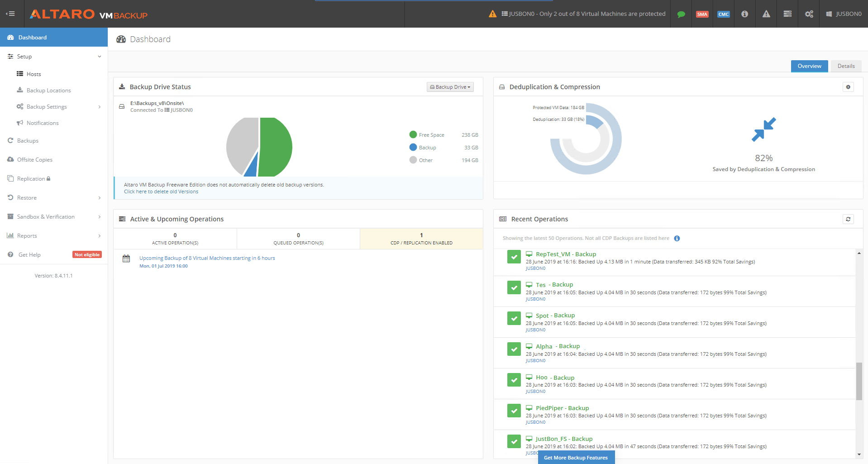The width and height of the screenshot is (868, 464).
Task: Click the Get More Backup Features button
Action: pos(576,458)
